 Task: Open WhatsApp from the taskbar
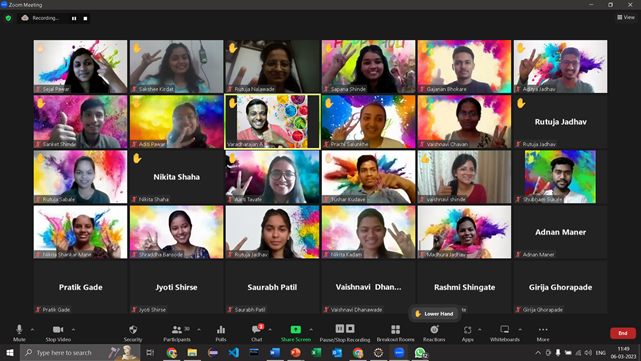point(420,352)
